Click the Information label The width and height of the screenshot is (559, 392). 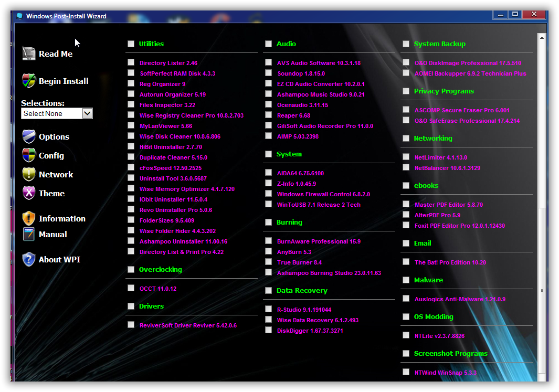click(x=62, y=219)
